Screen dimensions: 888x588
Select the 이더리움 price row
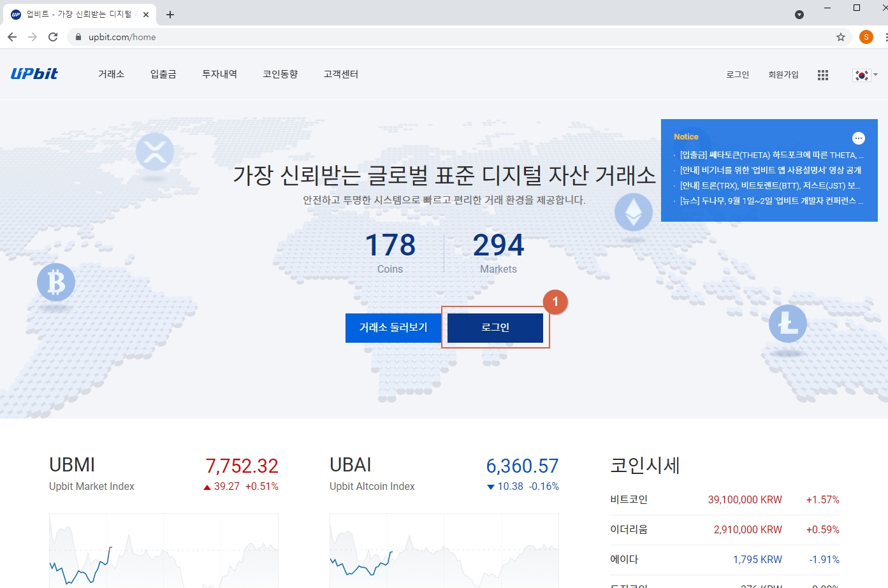(725, 530)
